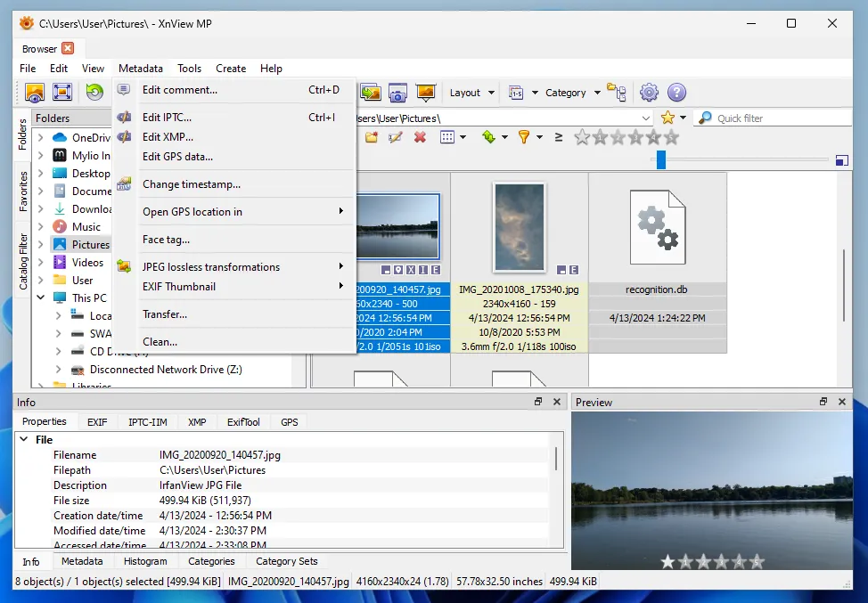Screen dimensions: 868x603
Task: Float the Preview panel with its undock icon
Action: [x=823, y=402]
